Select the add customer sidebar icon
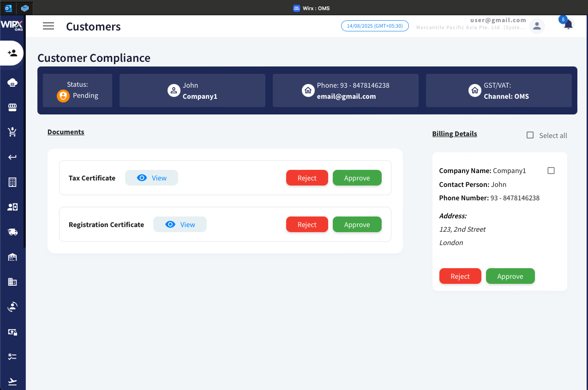 12,53
